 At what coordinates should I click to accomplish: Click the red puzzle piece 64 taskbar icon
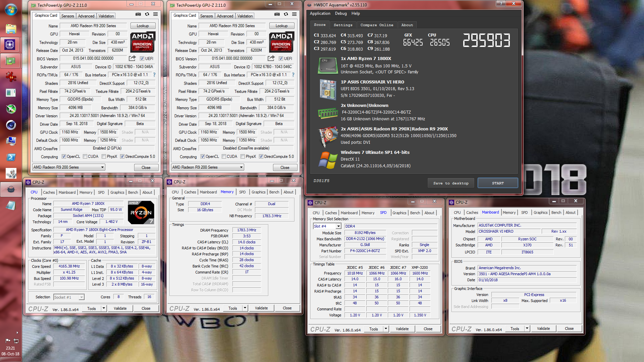coord(11,77)
